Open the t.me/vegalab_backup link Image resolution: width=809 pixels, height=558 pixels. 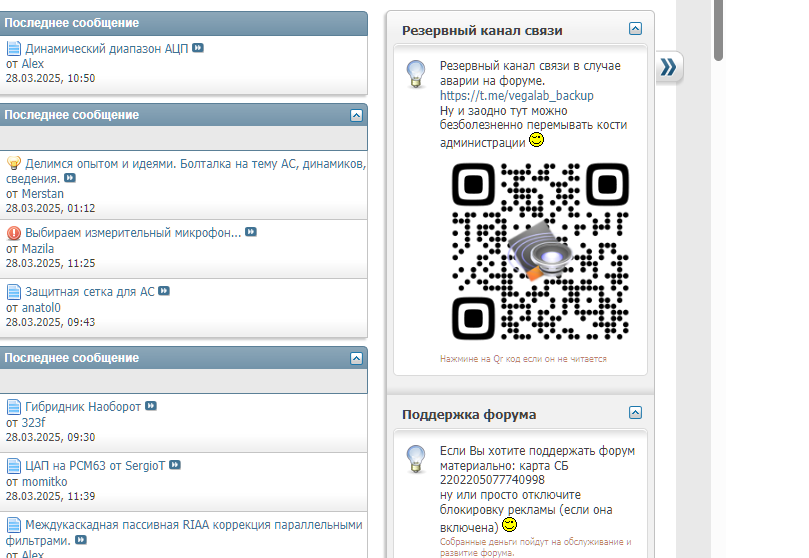coord(516,96)
